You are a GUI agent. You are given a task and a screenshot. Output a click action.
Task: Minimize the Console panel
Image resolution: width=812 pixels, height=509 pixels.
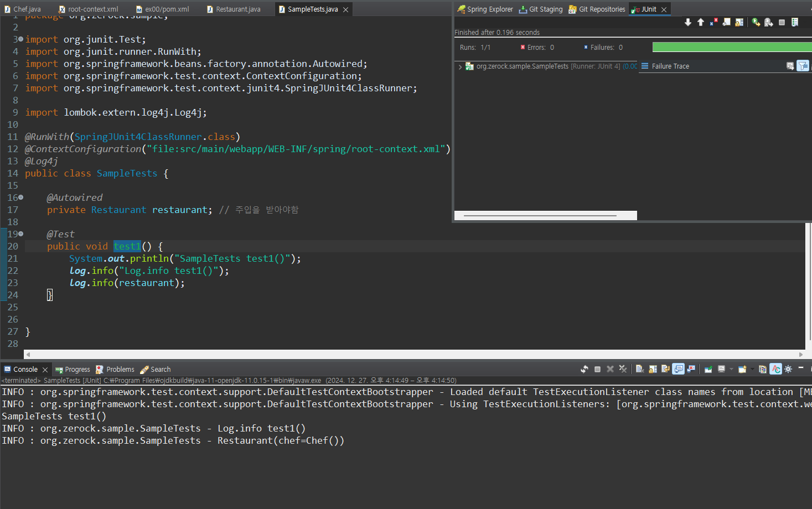pyautogui.click(x=800, y=368)
